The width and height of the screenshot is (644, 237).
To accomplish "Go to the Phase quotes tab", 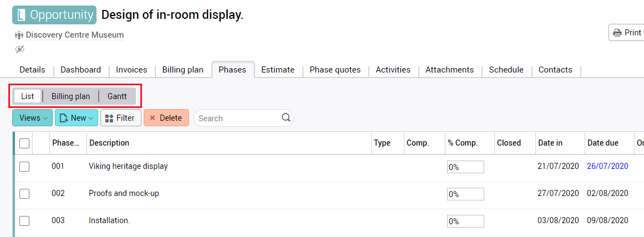I will click(x=335, y=70).
